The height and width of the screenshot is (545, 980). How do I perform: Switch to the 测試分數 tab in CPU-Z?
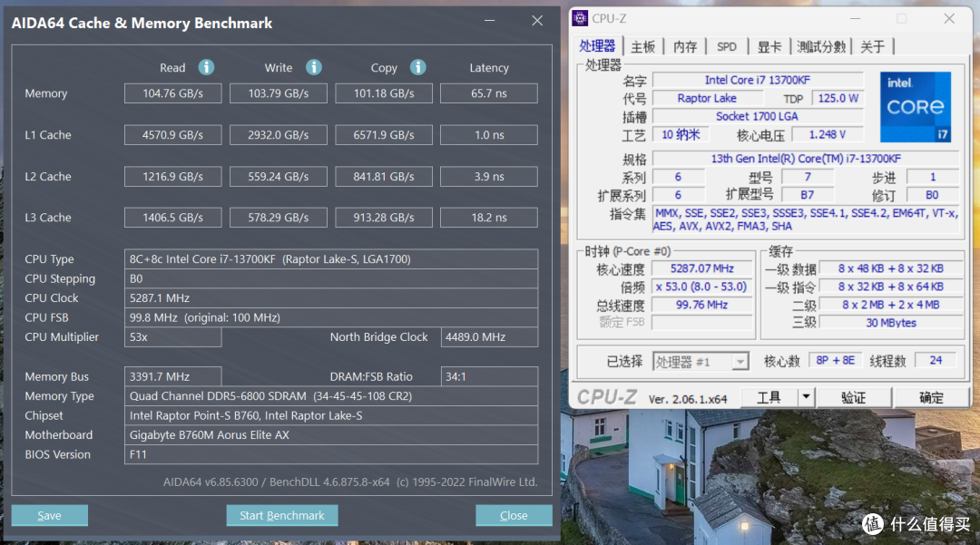[821, 47]
